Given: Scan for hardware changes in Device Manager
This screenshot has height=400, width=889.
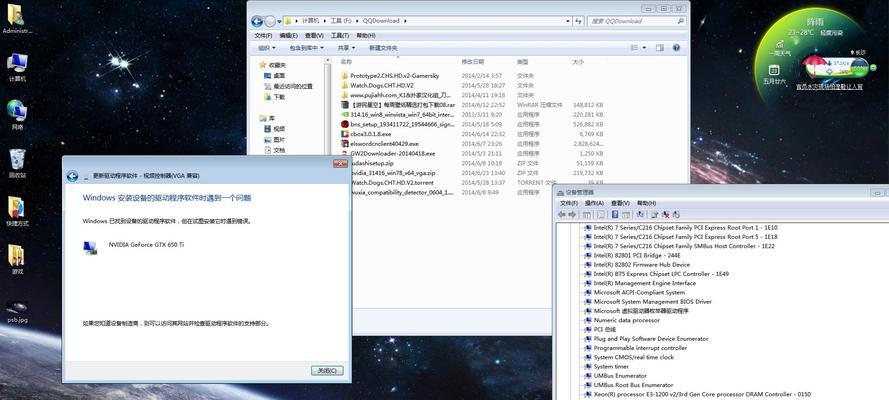Looking at the screenshot, I should [x=641, y=215].
